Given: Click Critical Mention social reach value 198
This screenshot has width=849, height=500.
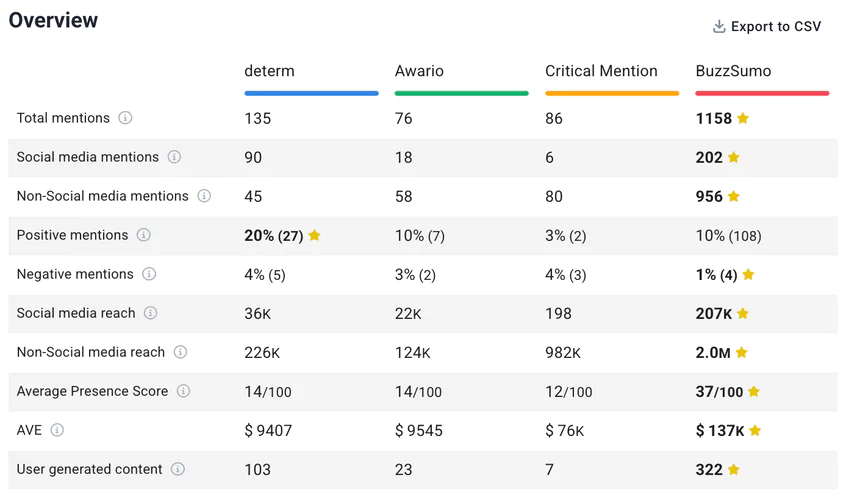Looking at the screenshot, I should pos(558,313).
